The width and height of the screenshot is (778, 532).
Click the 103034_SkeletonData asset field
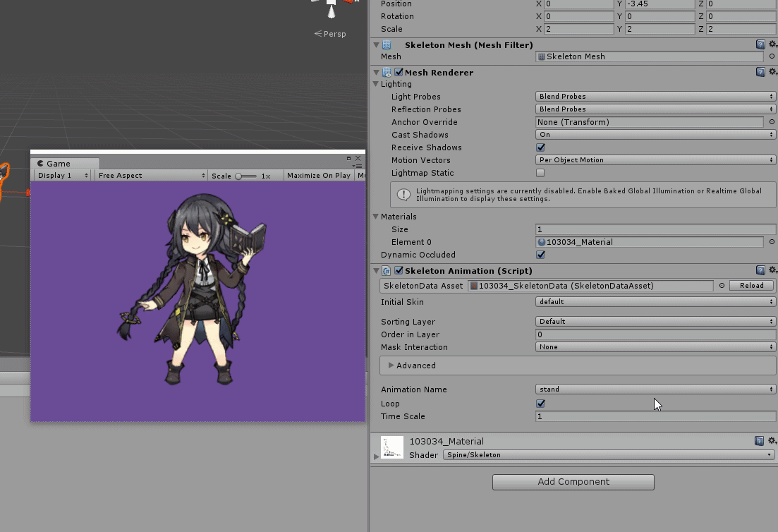pos(590,286)
